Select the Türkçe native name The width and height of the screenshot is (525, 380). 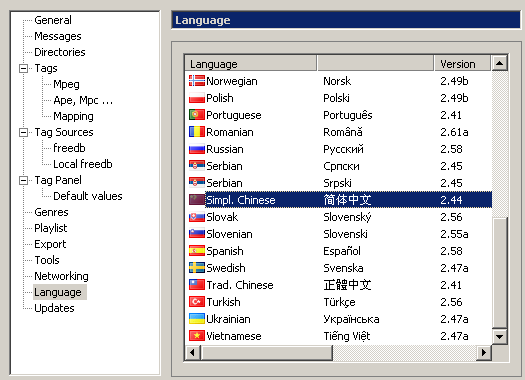coord(339,302)
